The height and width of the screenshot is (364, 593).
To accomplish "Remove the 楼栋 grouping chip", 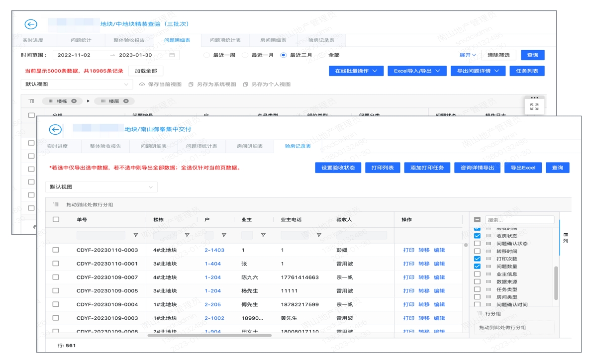I will [x=74, y=101].
